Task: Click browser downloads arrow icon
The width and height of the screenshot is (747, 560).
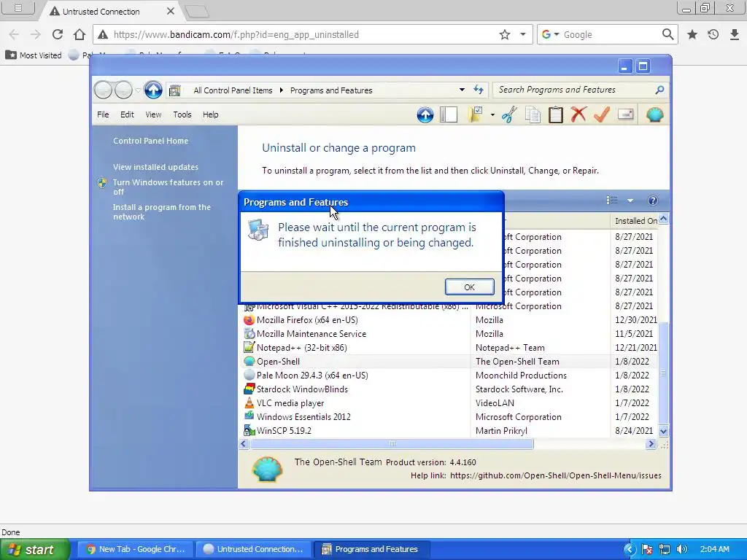Action: (x=734, y=34)
